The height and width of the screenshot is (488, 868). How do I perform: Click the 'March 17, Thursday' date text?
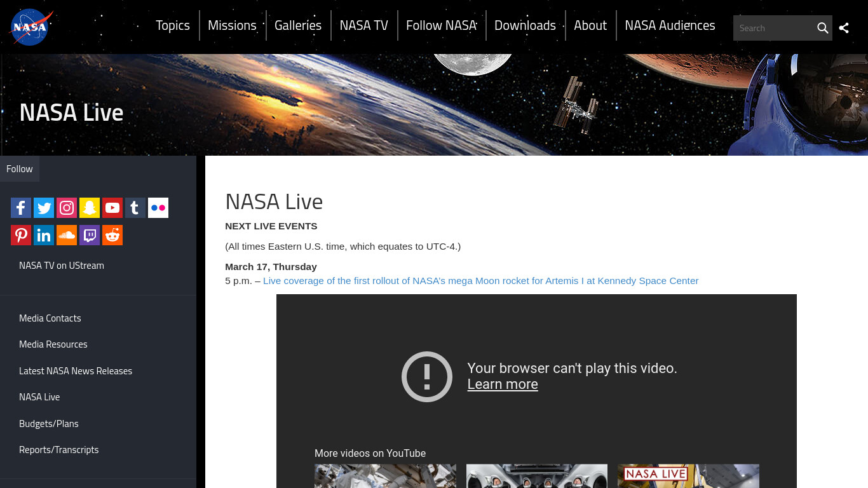(x=271, y=267)
